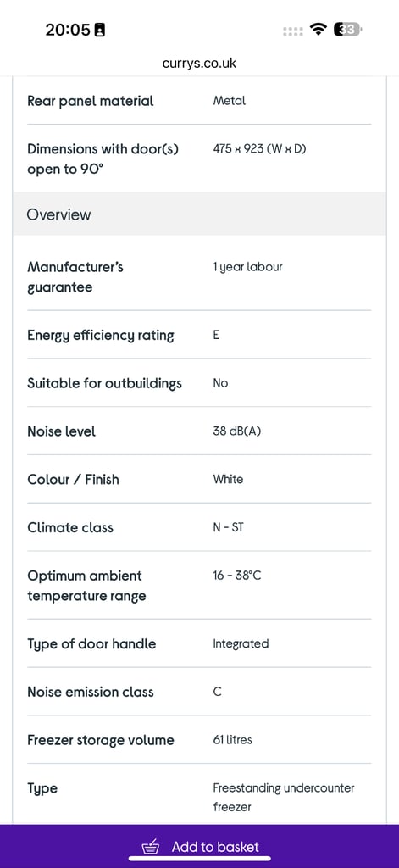
Task: Select the Suitable for outbuildings label
Action: pos(104,383)
